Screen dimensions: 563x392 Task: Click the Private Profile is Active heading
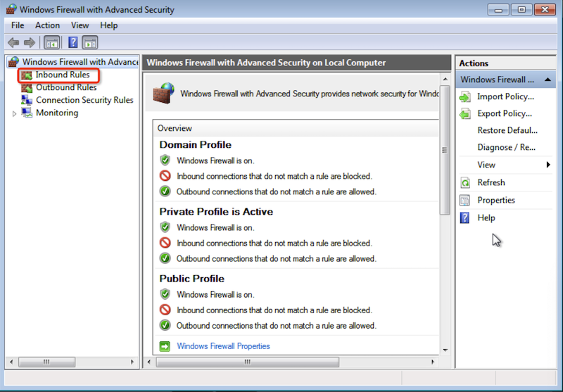(x=216, y=212)
